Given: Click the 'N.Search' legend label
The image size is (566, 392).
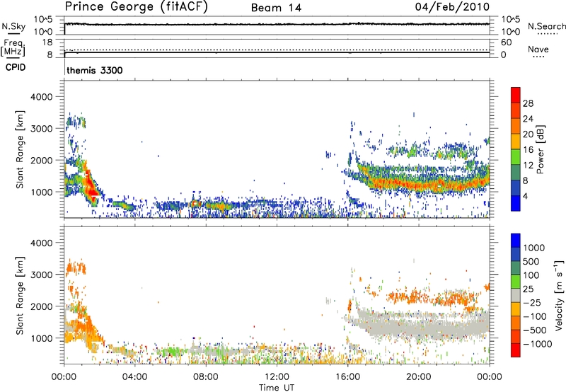Looking at the screenshot, I should 546,26.
